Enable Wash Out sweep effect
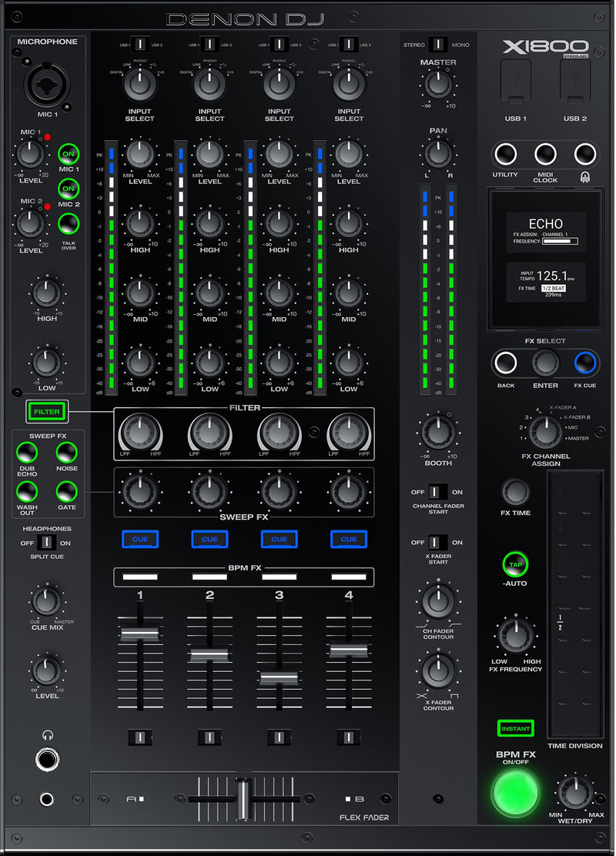The image size is (616, 856). click(27, 492)
